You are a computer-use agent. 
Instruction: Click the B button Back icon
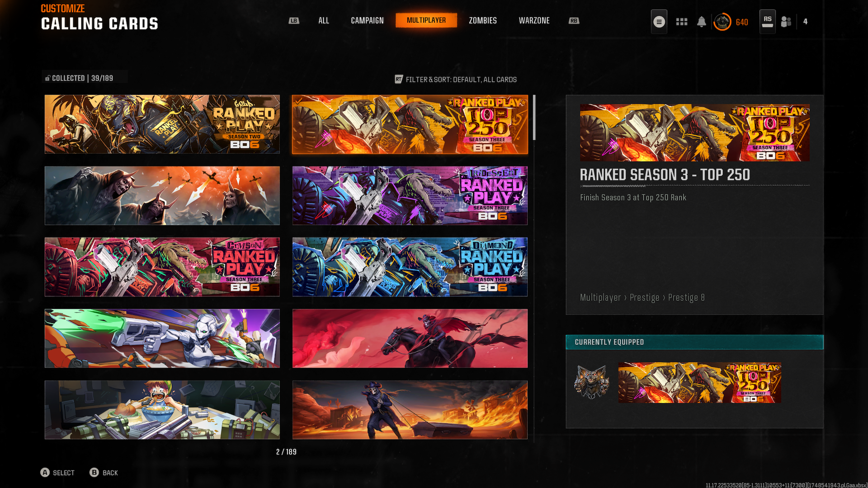(x=94, y=473)
